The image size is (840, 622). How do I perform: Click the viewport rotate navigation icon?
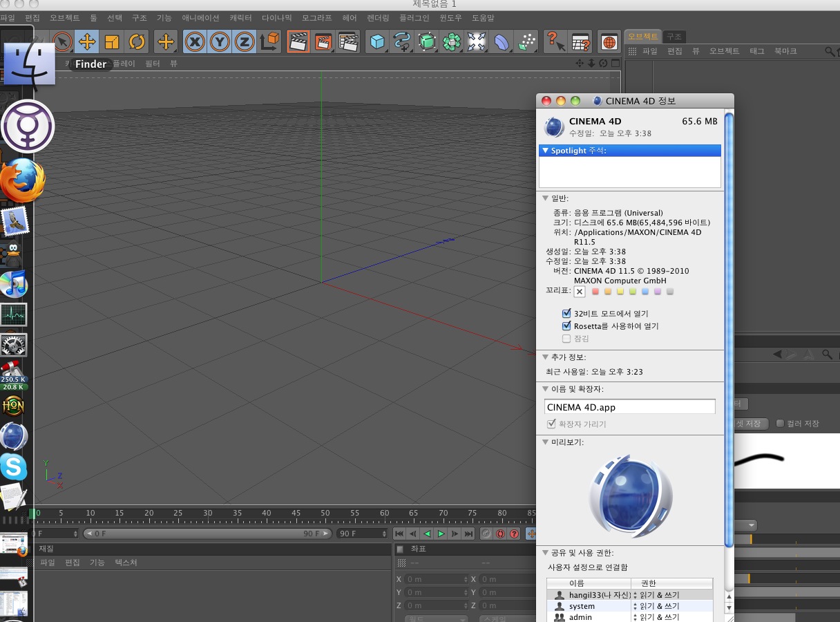603,63
